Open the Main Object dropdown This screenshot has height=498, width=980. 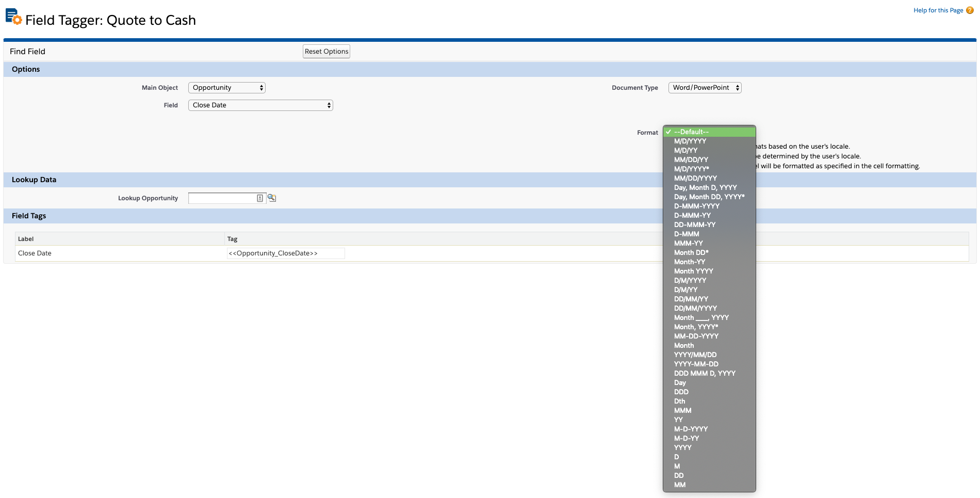pos(227,88)
